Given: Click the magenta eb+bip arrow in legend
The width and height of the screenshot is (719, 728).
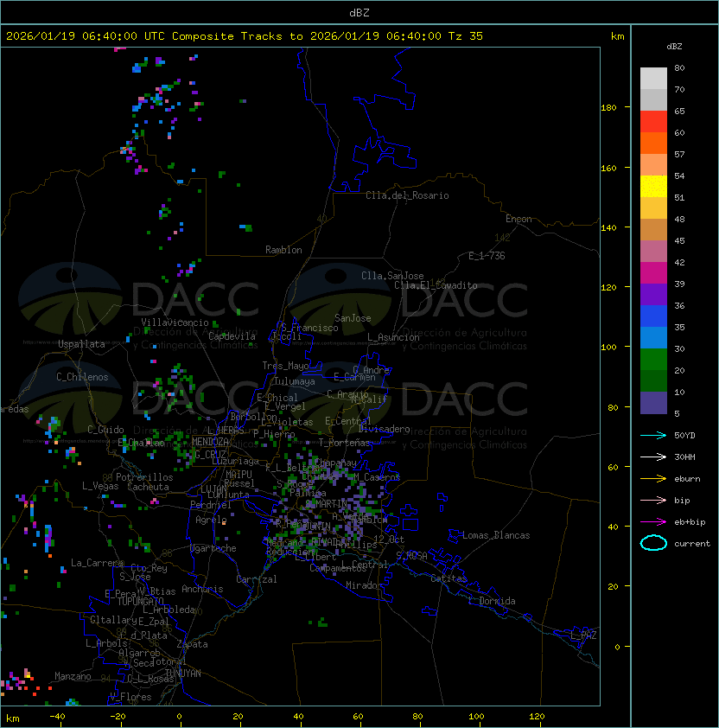Looking at the screenshot, I should tap(653, 522).
